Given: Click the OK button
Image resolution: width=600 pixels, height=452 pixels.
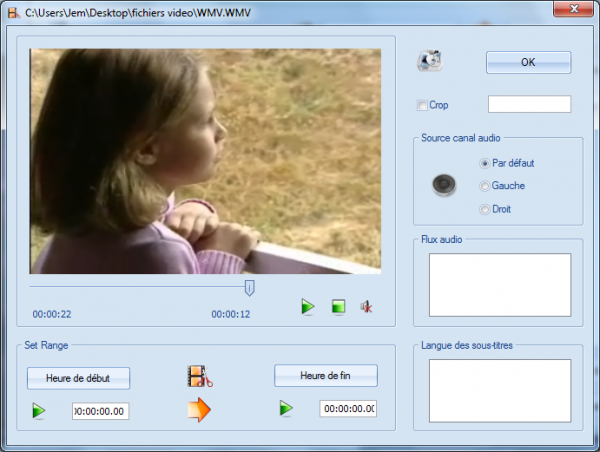Looking at the screenshot, I should point(528,62).
